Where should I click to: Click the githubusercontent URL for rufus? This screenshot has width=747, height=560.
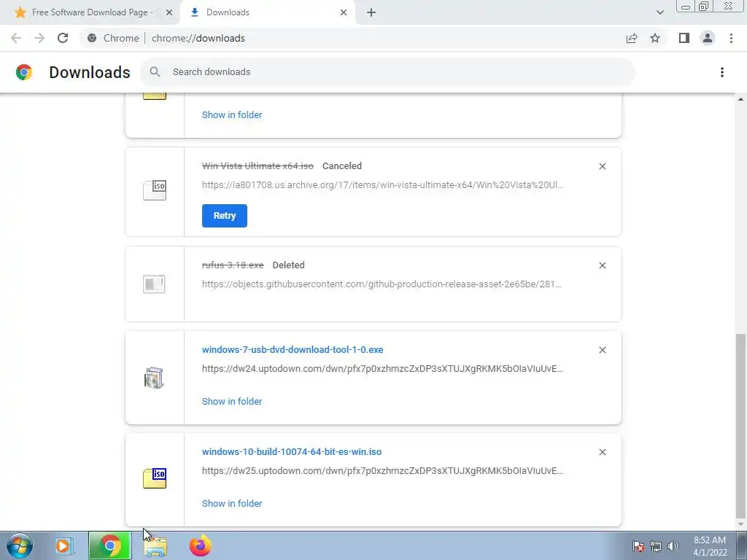(x=382, y=284)
